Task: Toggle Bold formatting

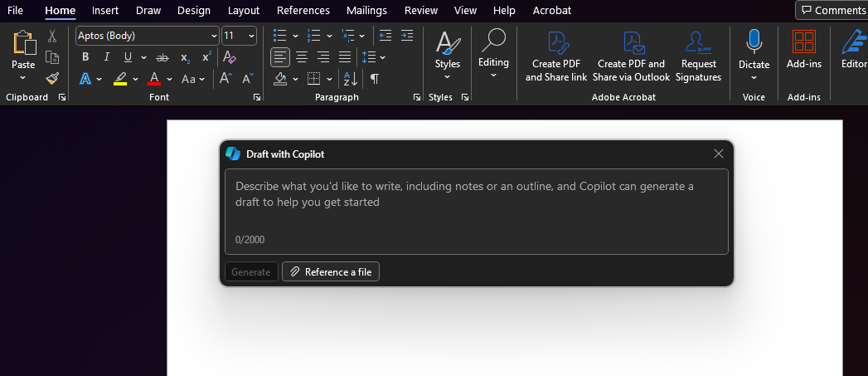Action: (85, 57)
